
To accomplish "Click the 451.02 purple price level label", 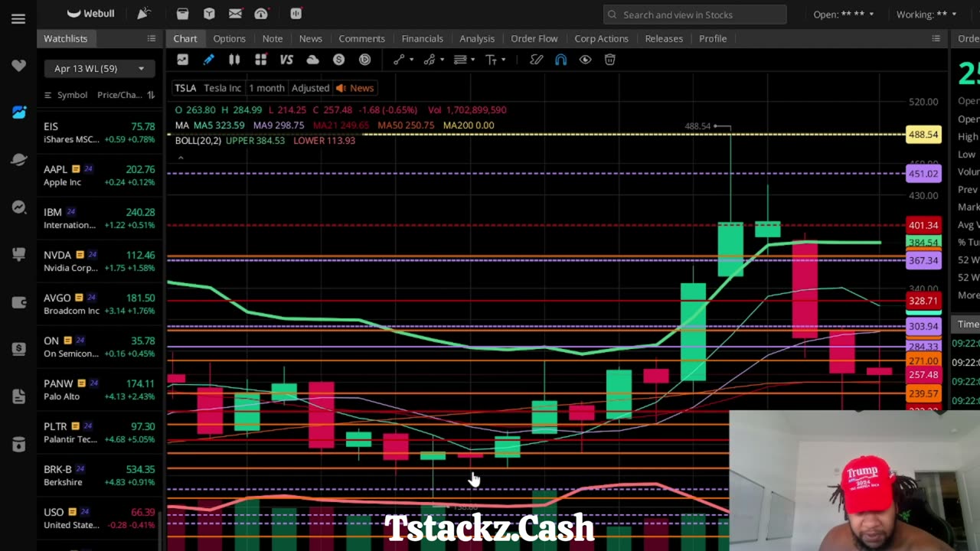I will pos(923,174).
